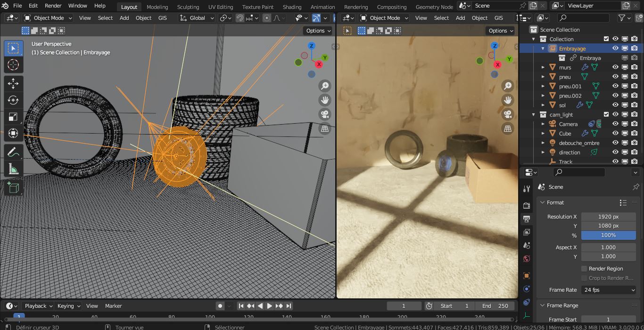This screenshot has width=644, height=330.
Task: Activate the Scale tool
Action: (13, 117)
